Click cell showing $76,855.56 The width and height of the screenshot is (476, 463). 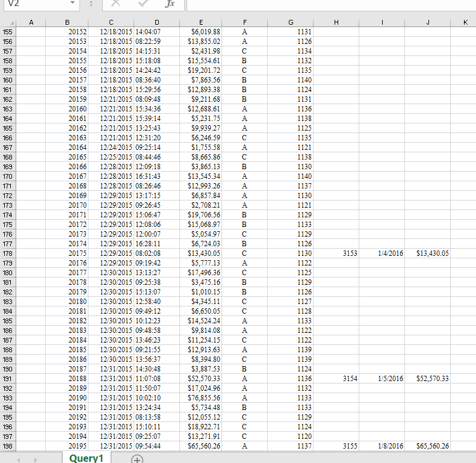pyautogui.click(x=201, y=398)
